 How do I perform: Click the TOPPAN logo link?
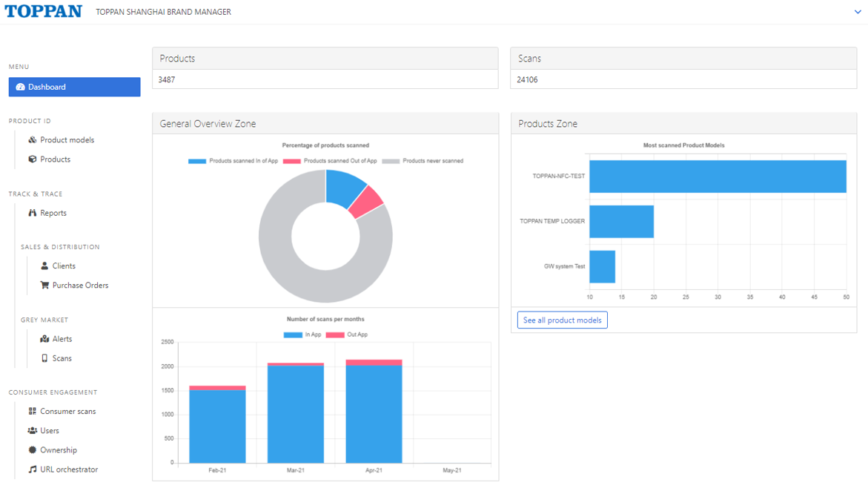click(x=43, y=12)
